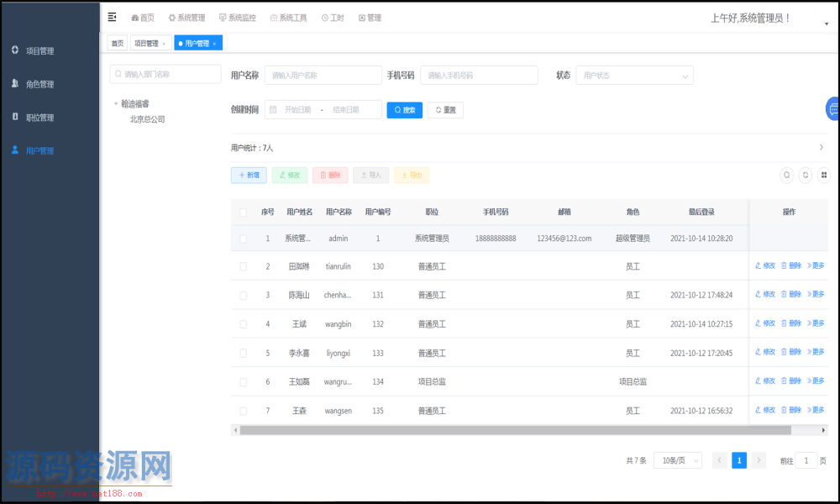The width and height of the screenshot is (840, 504).
Task: Toggle search visibility with magnifier icon
Action: [x=786, y=176]
